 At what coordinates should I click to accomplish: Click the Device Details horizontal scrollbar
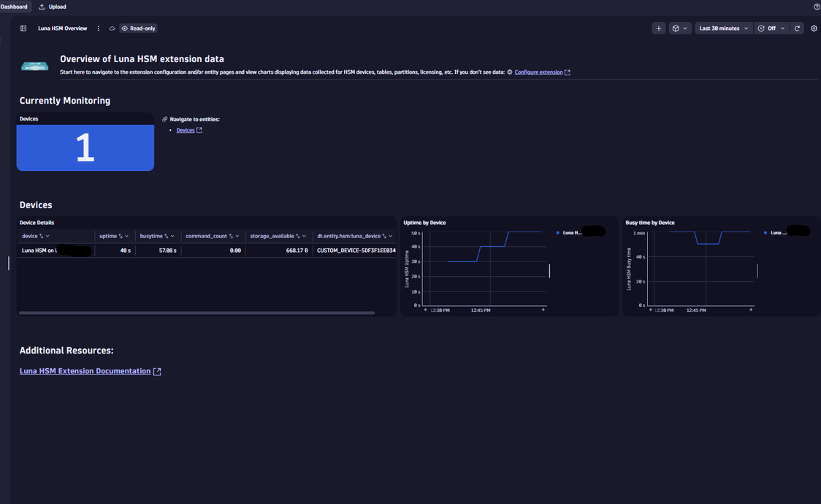(196, 313)
